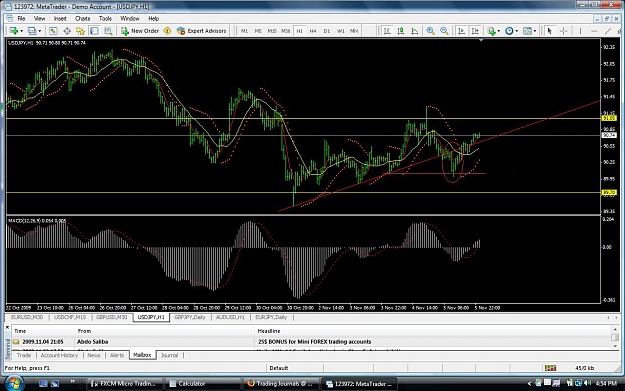Click the Periods clock icon

(x=509, y=31)
